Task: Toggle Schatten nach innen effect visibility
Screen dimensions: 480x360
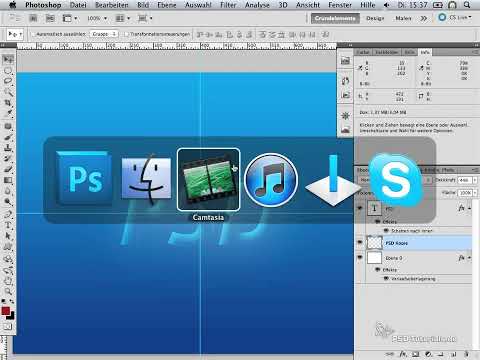Action: [386, 230]
